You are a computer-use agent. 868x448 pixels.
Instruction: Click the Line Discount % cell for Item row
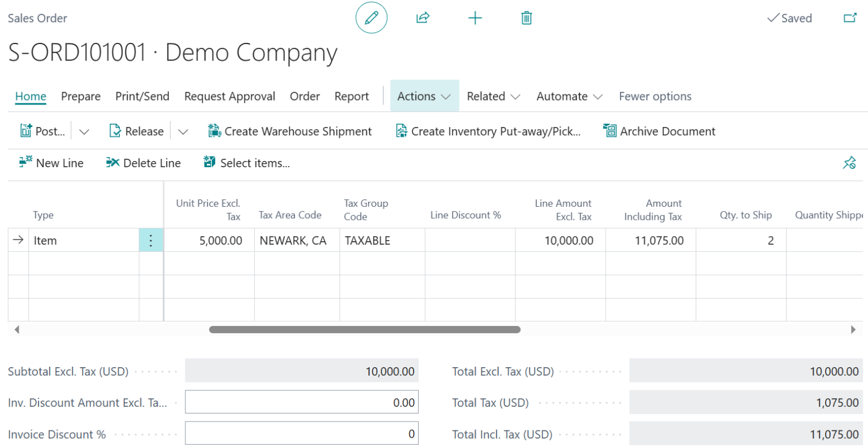tap(470, 241)
